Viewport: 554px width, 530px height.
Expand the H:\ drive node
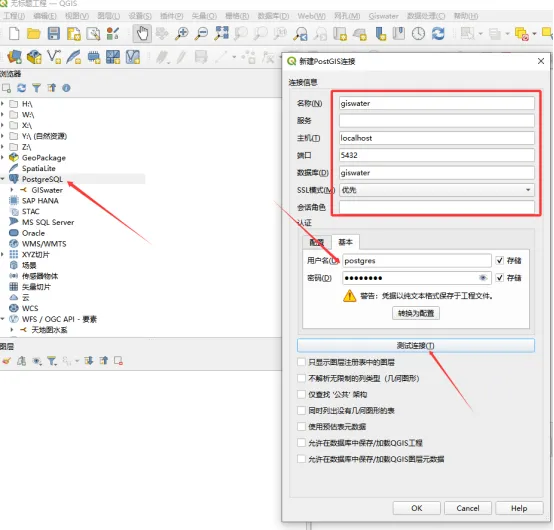2,104
